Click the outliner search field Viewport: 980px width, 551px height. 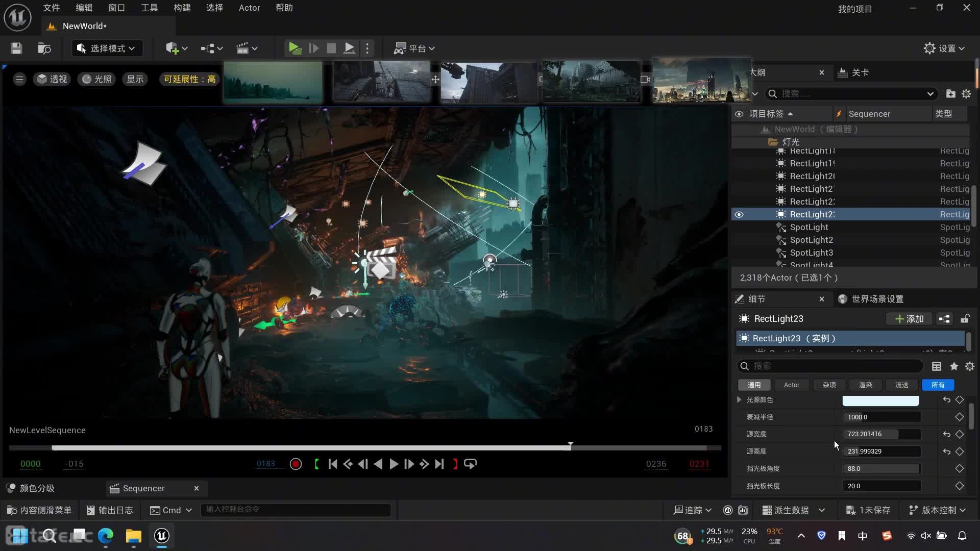851,94
